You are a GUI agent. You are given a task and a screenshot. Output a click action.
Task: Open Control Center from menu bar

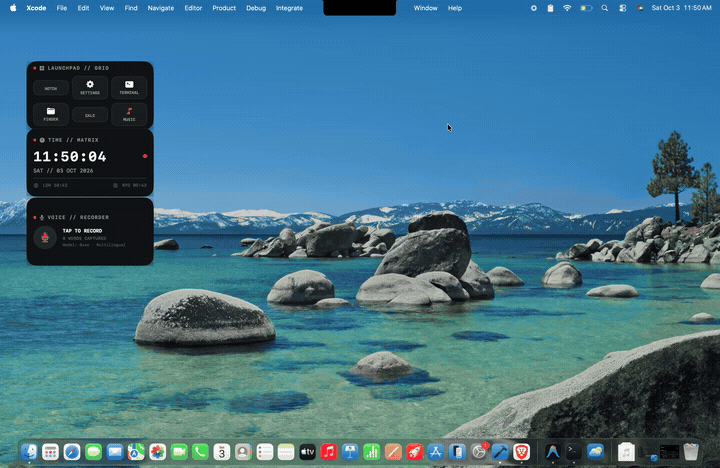(623, 8)
